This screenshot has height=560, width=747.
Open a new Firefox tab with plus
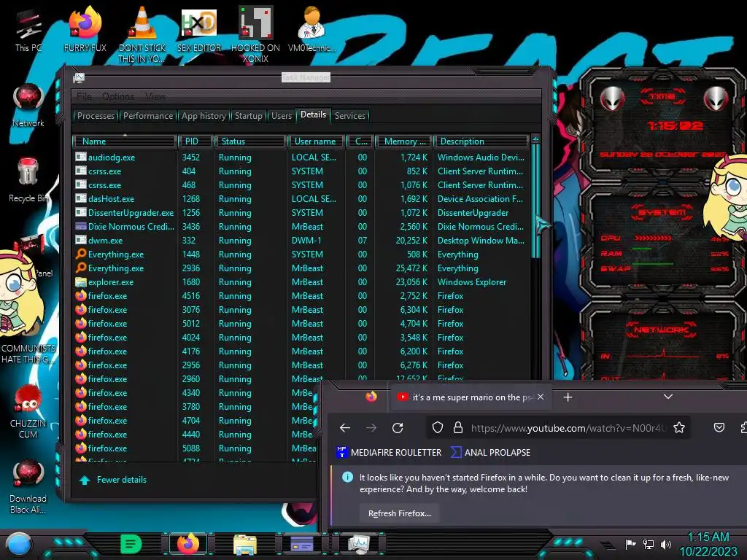(568, 397)
